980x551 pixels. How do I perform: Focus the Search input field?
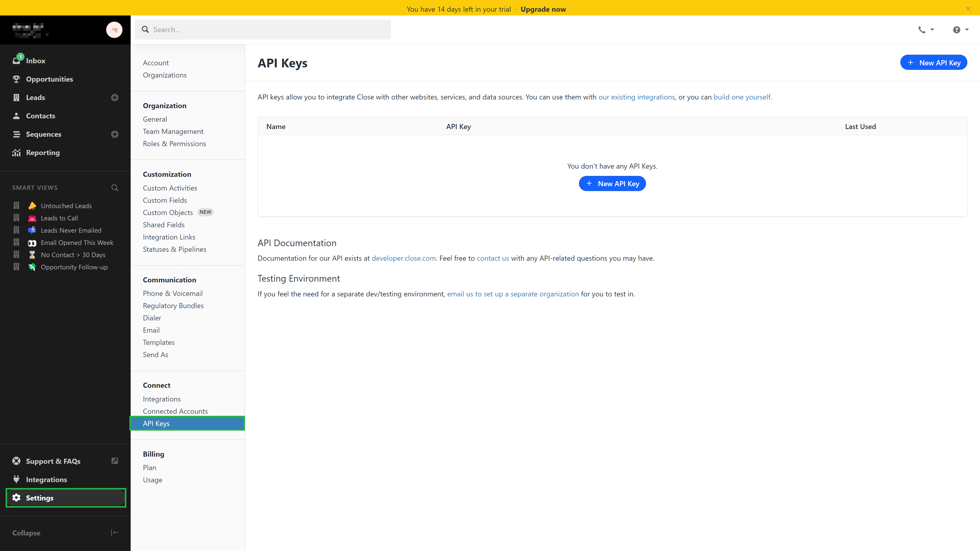(263, 30)
